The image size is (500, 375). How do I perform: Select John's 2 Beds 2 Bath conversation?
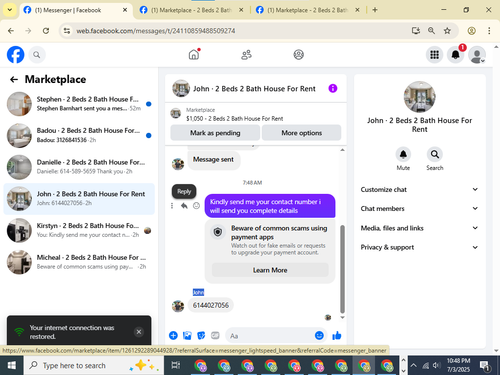coord(79,199)
